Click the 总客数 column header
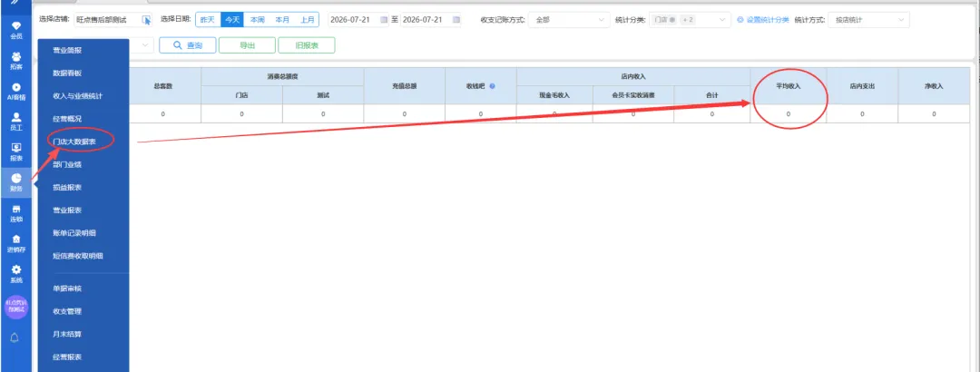Viewport: 980px width, 372px height. click(163, 86)
